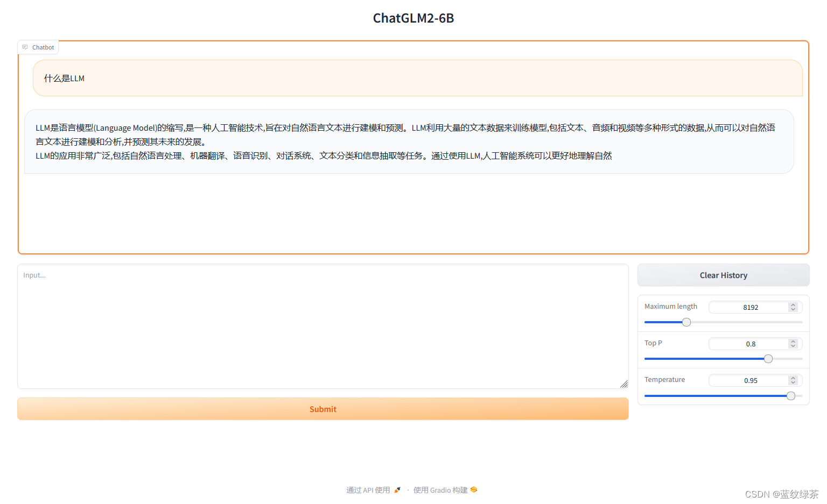This screenshot has width=827, height=504.
Task: Focus the Input text area
Action: (x=323, y=326)
